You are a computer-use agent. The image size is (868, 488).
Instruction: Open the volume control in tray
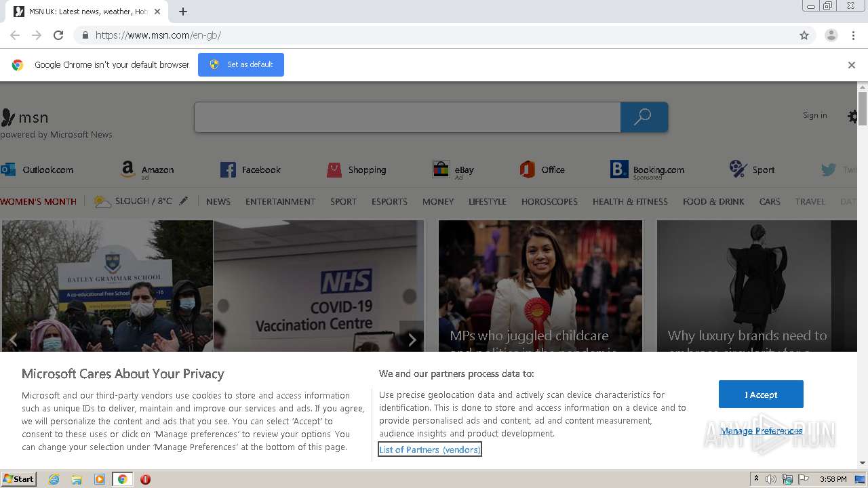click(771, 479)
